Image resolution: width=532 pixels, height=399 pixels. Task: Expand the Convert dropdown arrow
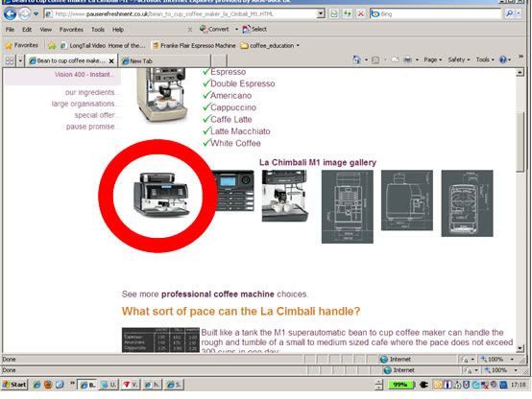click(x=236, y=29)
